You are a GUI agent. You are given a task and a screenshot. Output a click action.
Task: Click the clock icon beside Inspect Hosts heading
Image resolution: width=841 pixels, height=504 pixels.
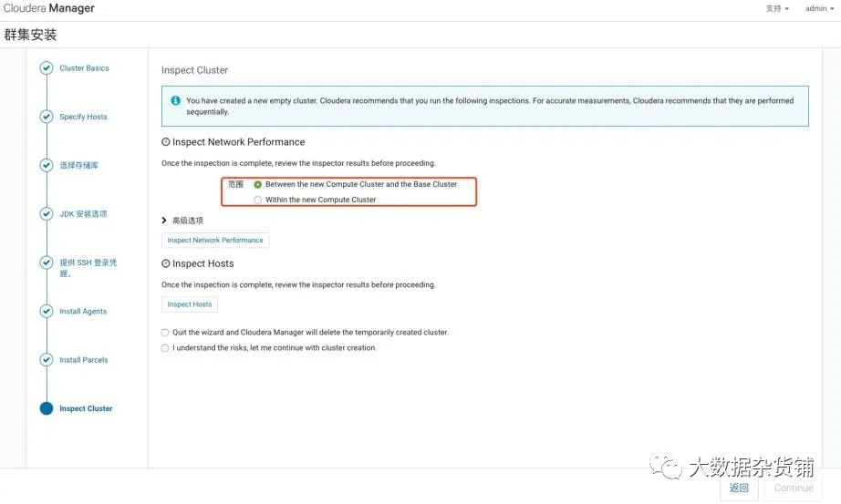coord(166,263)
